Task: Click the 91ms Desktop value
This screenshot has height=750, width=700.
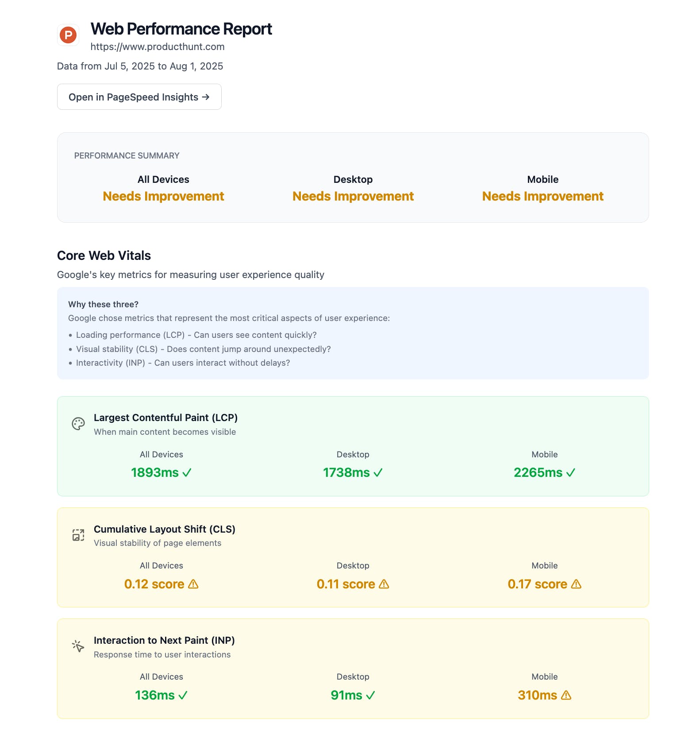Action: click(x=346, y=695)
